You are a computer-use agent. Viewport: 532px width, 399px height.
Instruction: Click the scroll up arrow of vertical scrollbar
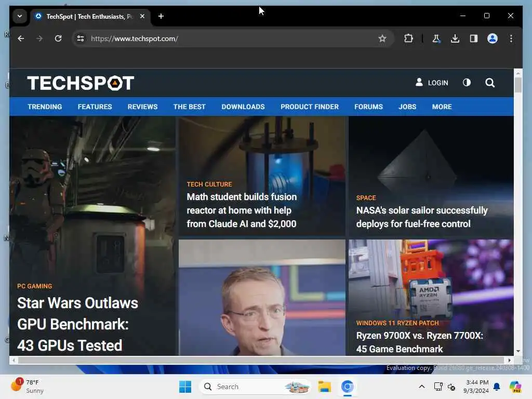click(x=518, y=73)
